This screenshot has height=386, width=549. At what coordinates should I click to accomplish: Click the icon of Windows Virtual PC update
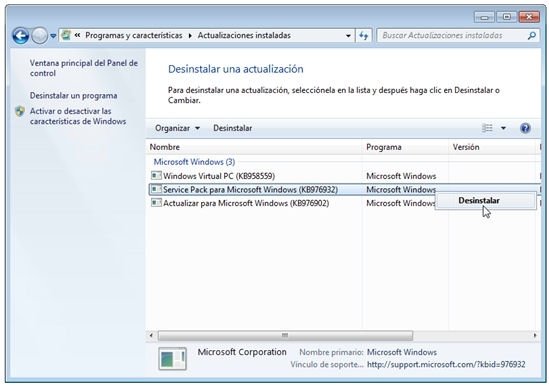[156, 175]
